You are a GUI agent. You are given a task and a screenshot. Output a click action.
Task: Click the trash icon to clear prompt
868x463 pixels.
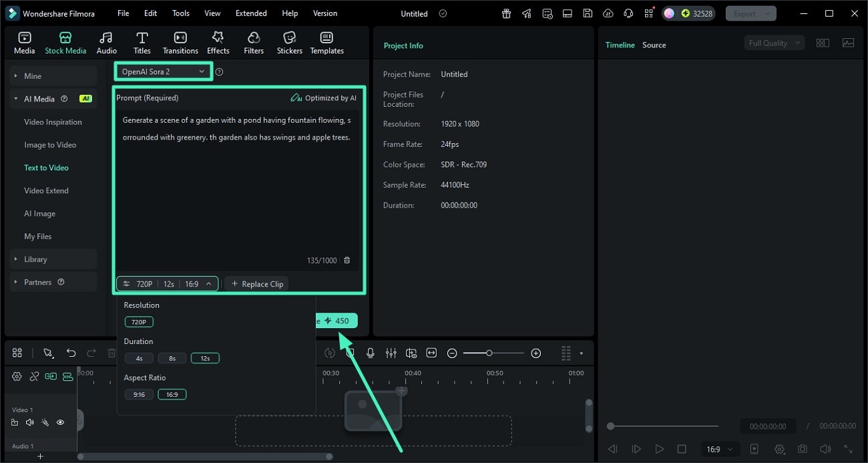pos(347,261)
